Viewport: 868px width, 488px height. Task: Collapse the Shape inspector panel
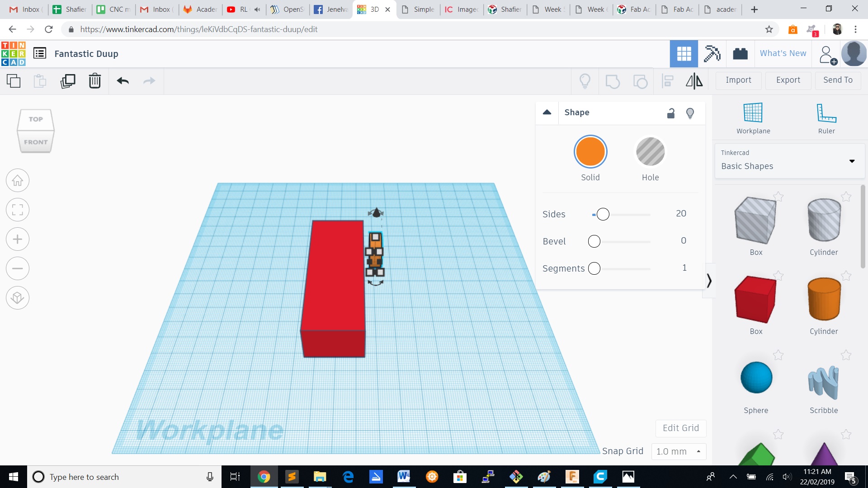(x=547, y=113)
